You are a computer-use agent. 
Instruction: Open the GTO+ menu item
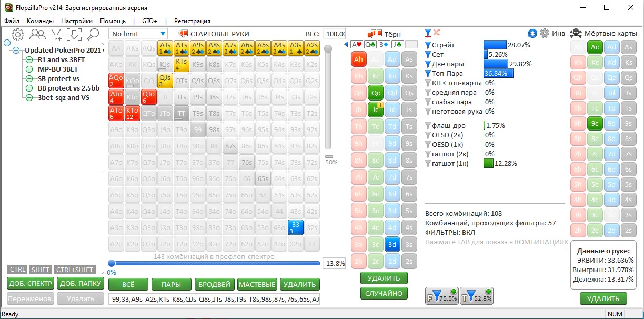[x=149, y=21]
